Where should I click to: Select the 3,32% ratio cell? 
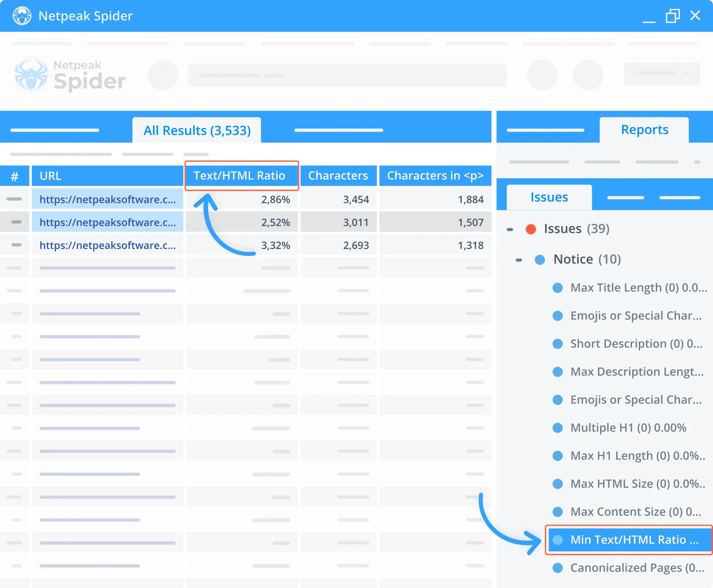[242, 245]
